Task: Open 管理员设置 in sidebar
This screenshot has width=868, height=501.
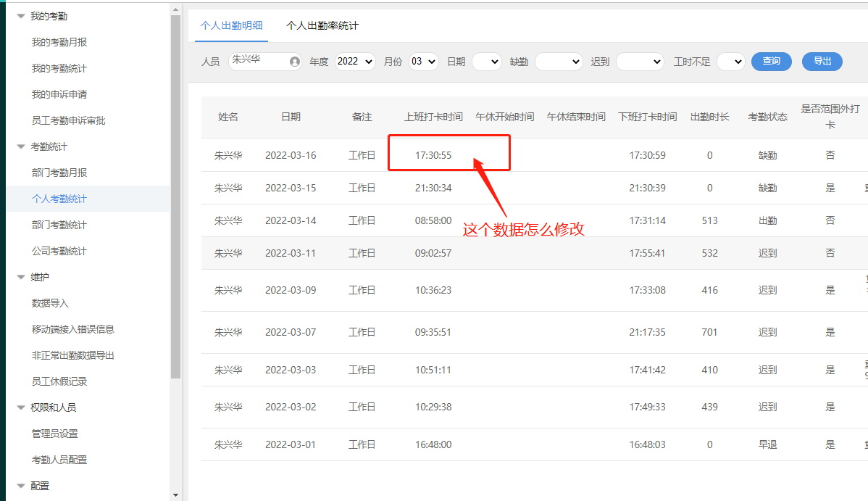Action: [x=55, y=434]
